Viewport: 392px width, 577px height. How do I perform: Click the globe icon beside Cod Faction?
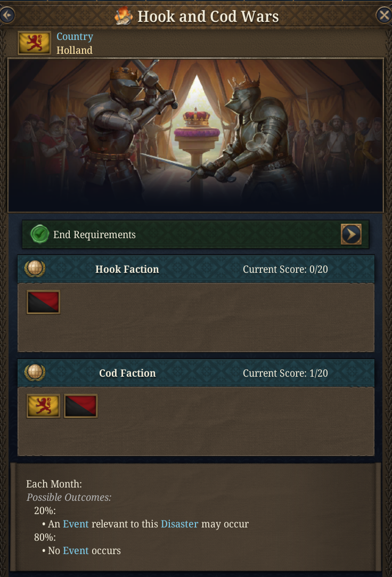tap(35, 372)
